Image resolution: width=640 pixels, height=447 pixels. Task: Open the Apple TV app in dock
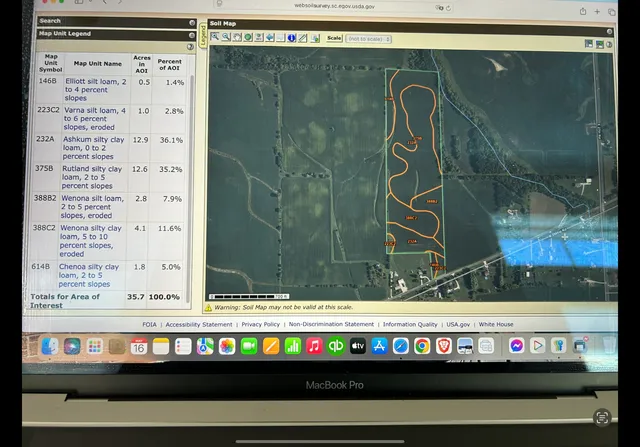coord(358,345)
